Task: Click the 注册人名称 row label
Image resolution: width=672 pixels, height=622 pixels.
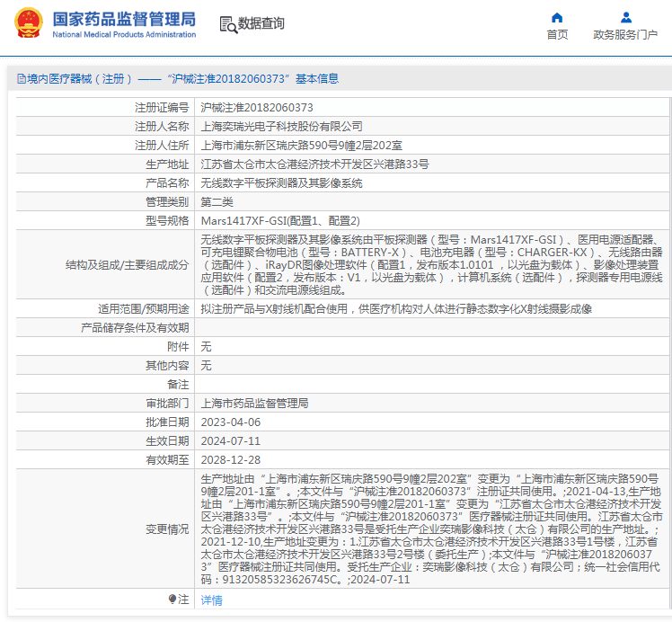Action: coord(162,127)
